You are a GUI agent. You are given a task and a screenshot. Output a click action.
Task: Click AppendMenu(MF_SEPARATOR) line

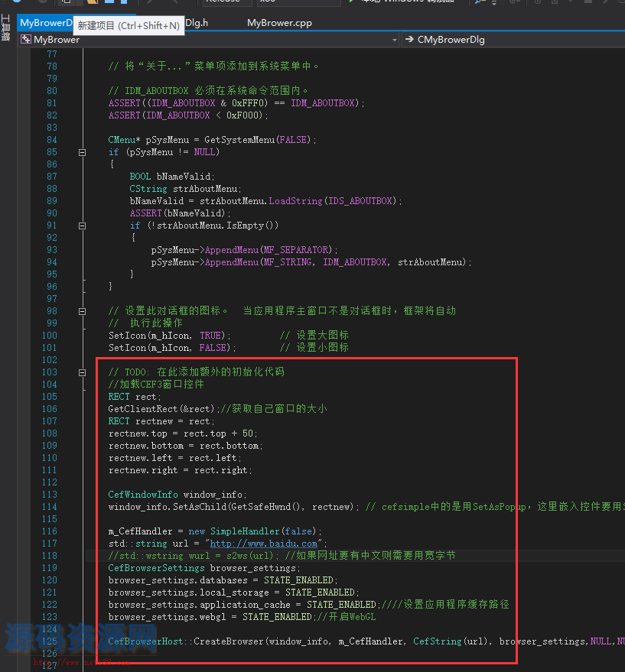click(244, 250)
